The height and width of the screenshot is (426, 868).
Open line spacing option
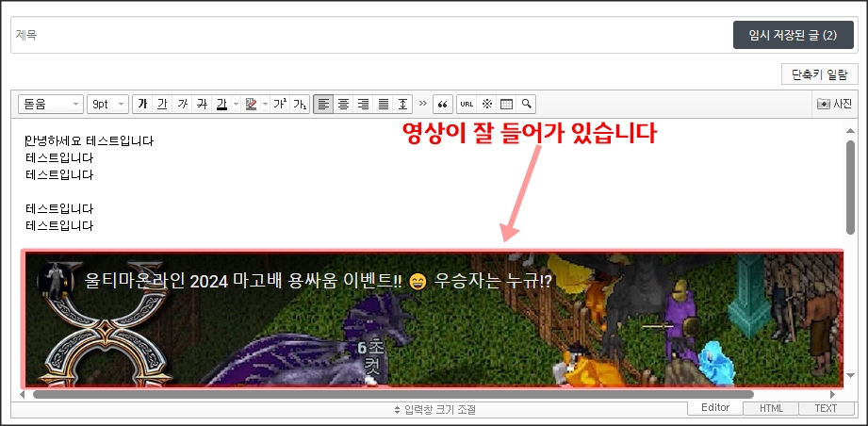(x=403, y=104)
